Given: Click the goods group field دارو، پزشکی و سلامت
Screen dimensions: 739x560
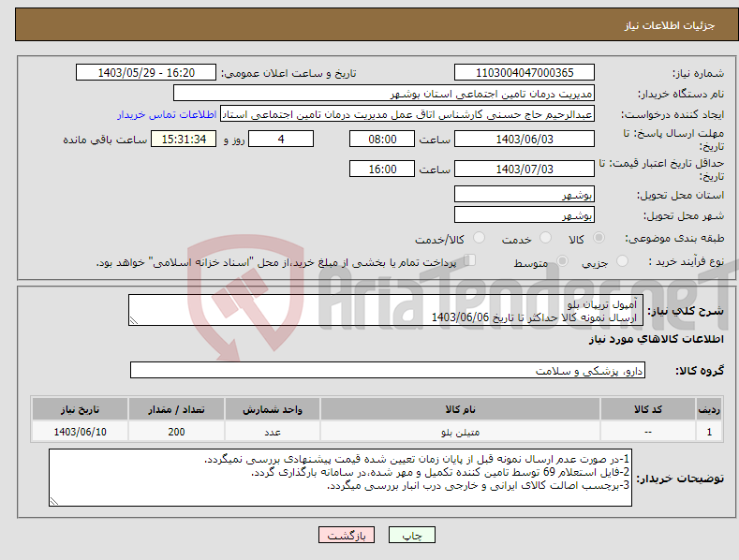Looking at the screenshot, I should (x=388, y=370).
